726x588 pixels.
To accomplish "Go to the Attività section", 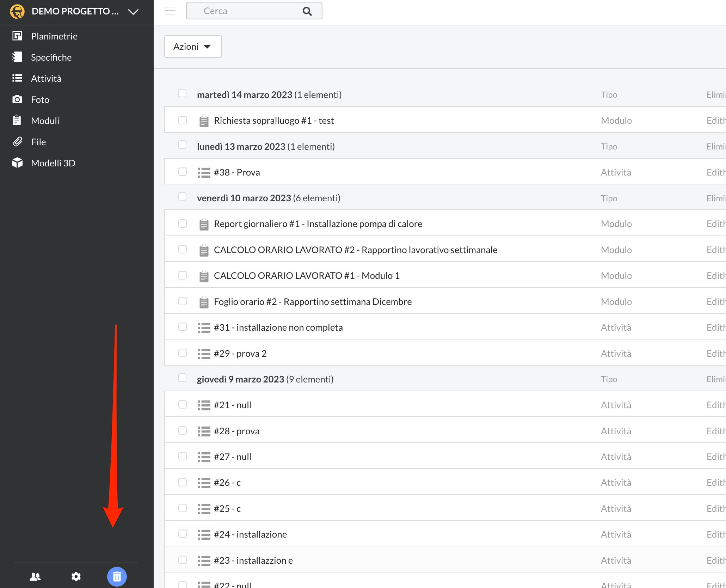I will coord(46,78).
